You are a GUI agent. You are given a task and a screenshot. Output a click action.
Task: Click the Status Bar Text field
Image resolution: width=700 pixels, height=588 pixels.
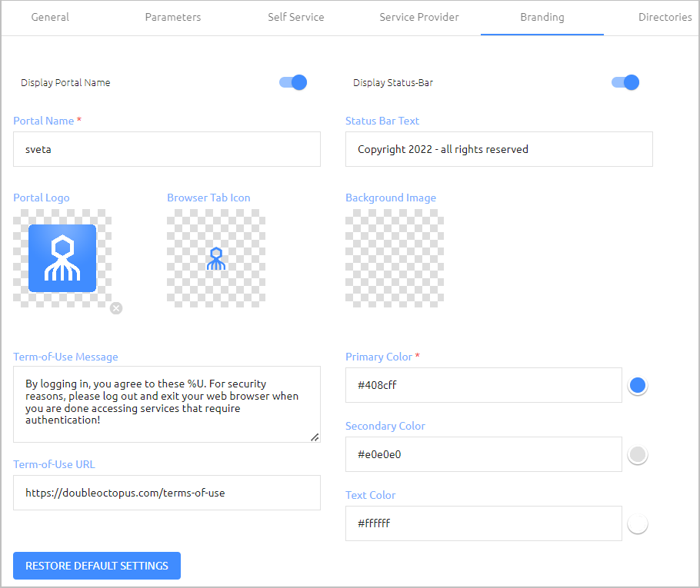coord(498,149)
